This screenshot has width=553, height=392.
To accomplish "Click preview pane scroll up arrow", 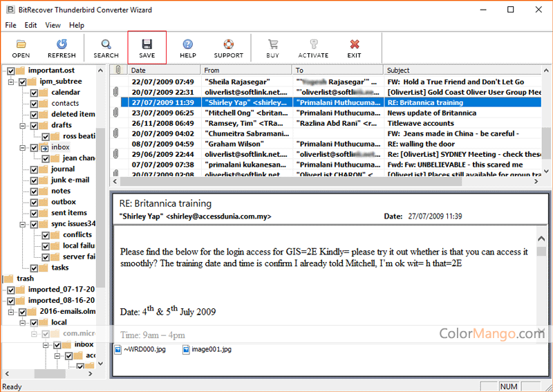I will [541, 239].
